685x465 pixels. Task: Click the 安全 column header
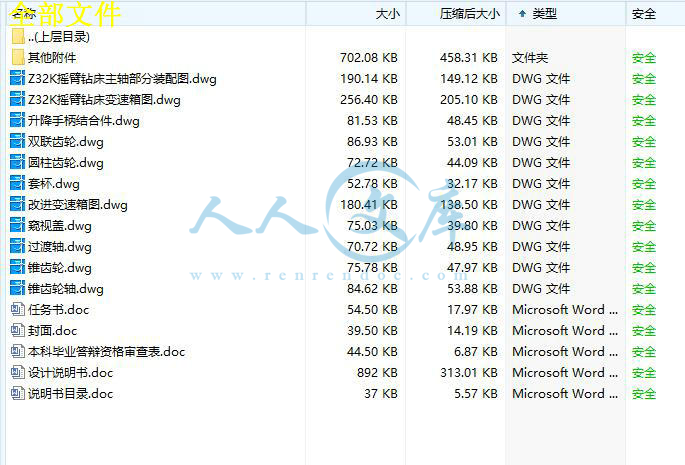coord(644,14)
